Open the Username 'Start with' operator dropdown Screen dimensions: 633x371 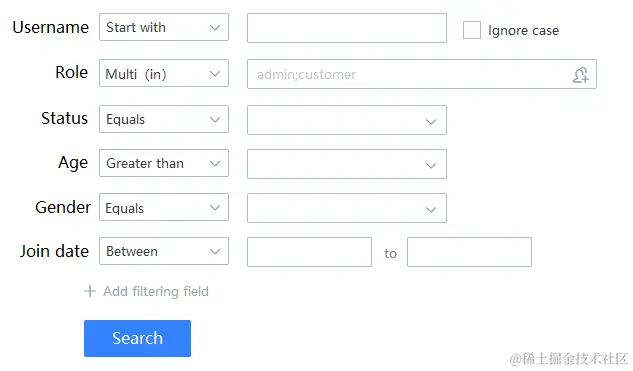click(164, 27)
